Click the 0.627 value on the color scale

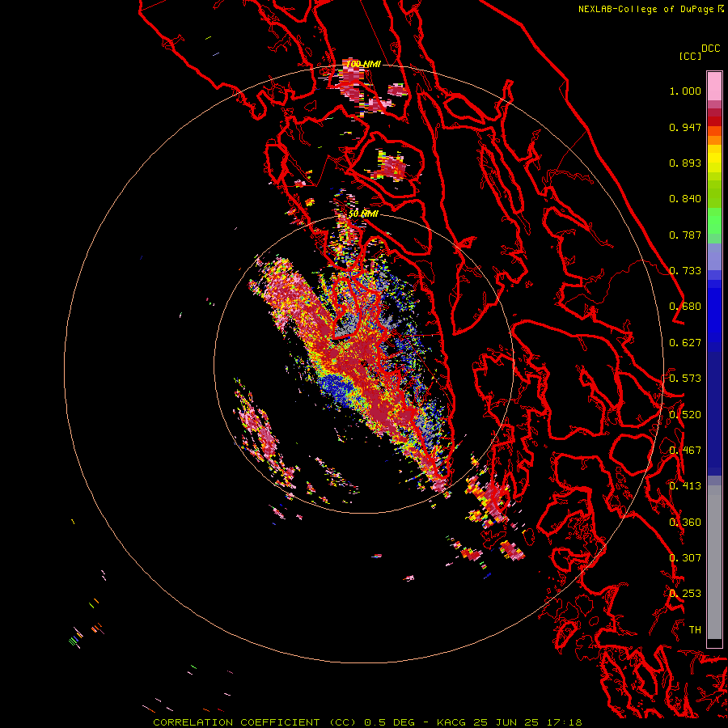685,343
